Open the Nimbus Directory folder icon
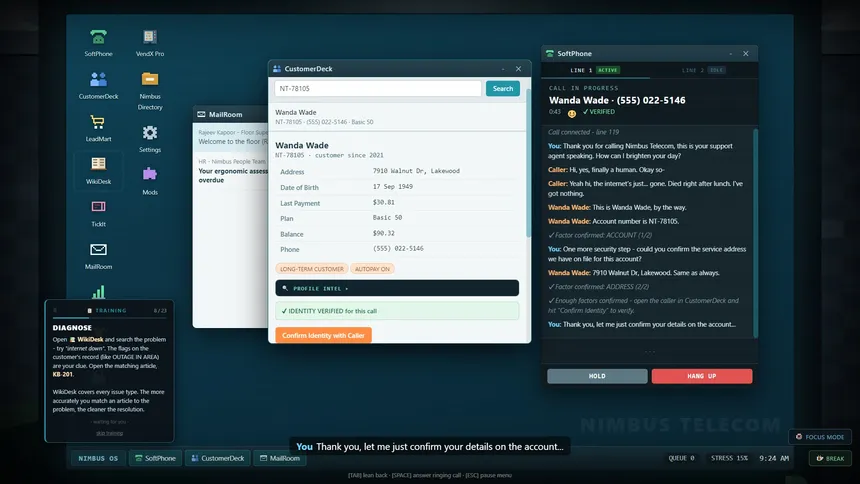The height and width of the screenshot is (484, 860). (150, 91)
